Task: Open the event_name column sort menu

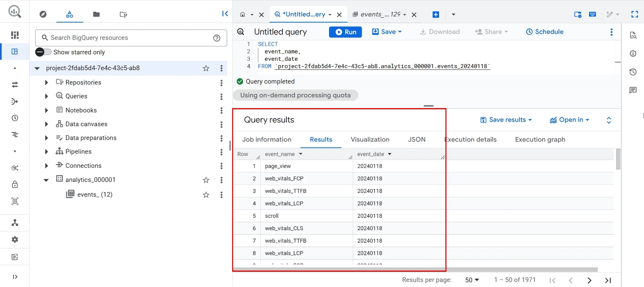Action: point(301,154)
